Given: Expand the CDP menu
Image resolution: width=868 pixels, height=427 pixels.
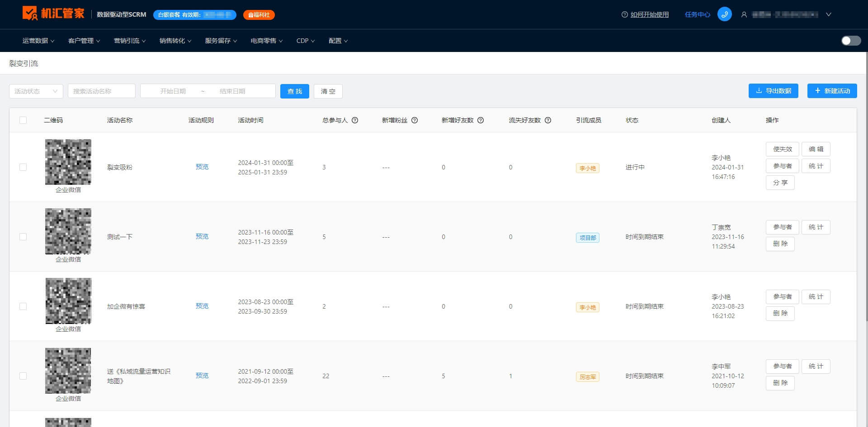Looking at the screenshot, I should click(306, 41).
